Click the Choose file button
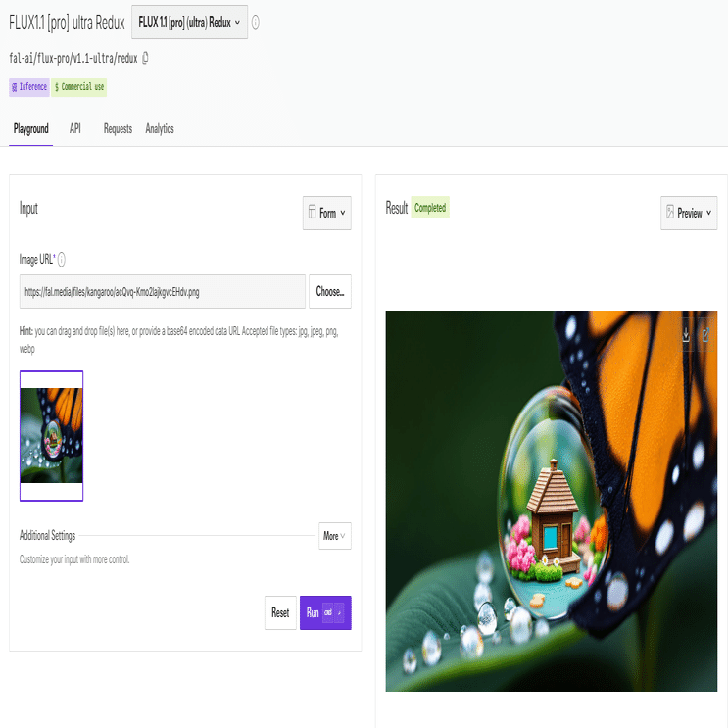This screenshot has width=728, height=728. click(x=330, y=292)
